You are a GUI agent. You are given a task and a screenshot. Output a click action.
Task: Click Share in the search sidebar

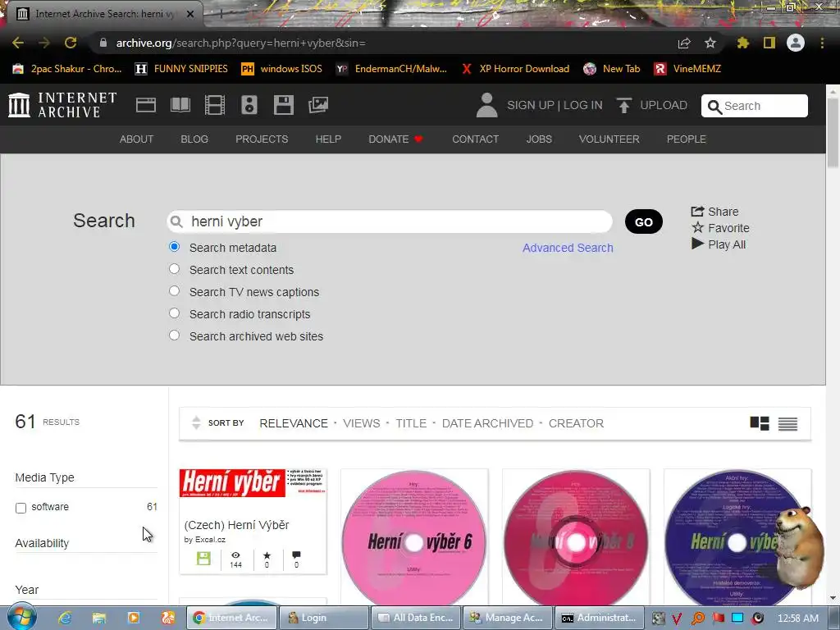(714, 212)
